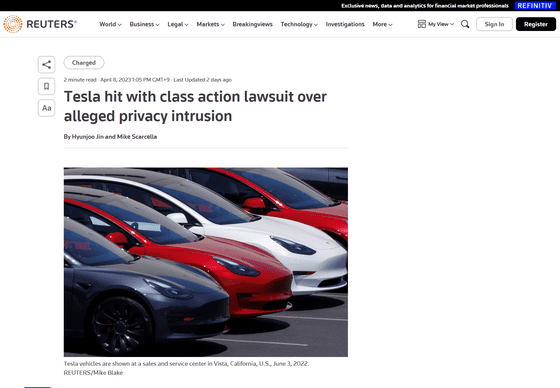Image resolution: width=560 pixels, height=388 pixels.
Task: Open the share article icon
Action: 46,65
